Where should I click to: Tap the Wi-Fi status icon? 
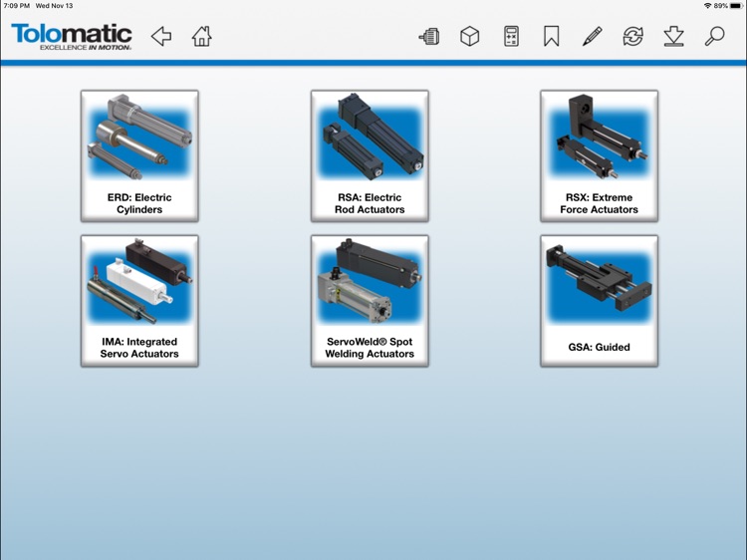pos(708,6)
